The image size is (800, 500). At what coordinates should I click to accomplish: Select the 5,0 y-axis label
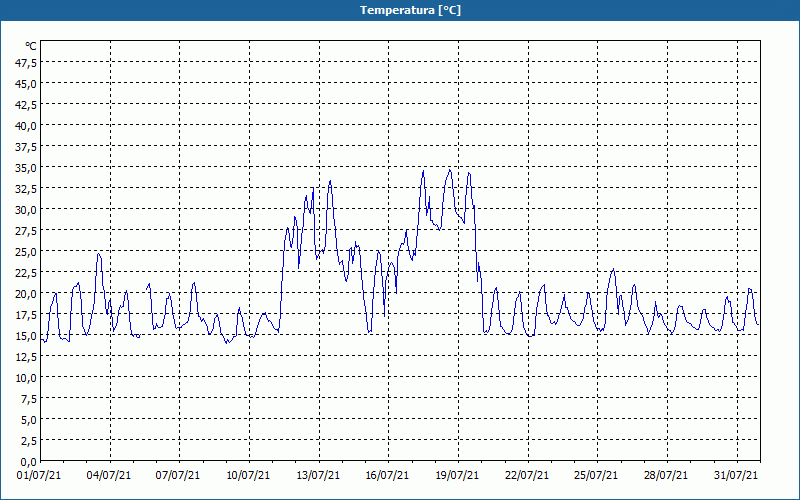click(29, 420)
